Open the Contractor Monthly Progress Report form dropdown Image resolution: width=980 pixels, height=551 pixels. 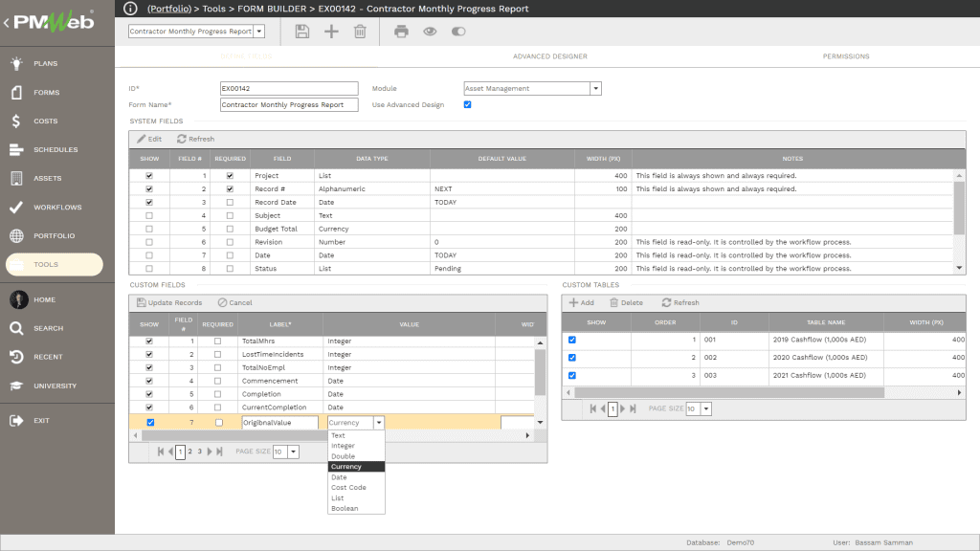[258, 32]
